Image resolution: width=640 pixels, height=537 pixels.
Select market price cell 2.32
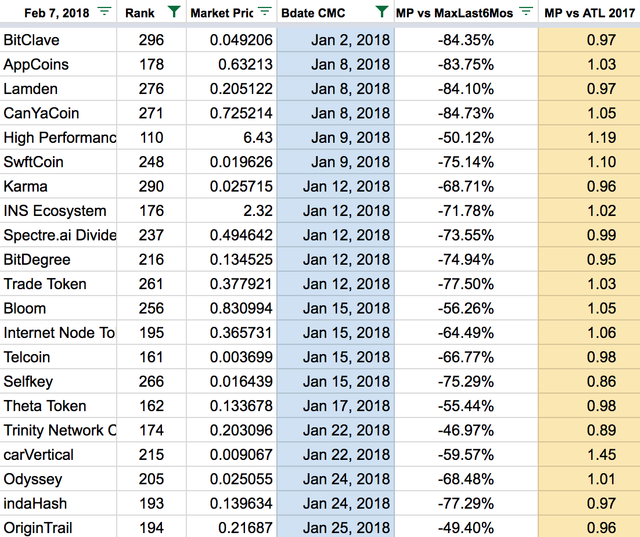[x=231, y=211]
